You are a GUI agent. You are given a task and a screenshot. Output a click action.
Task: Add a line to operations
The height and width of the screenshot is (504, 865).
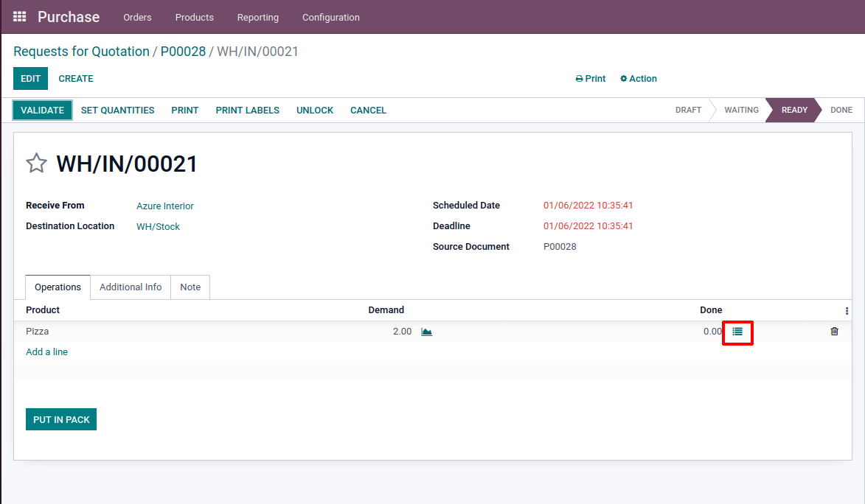click(47, 351)
